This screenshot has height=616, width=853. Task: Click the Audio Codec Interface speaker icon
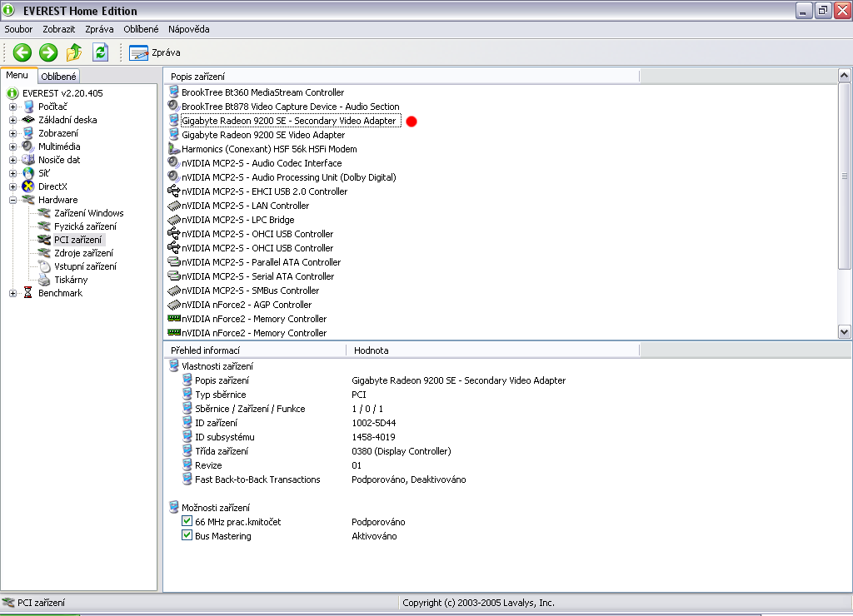pos(173,162)
